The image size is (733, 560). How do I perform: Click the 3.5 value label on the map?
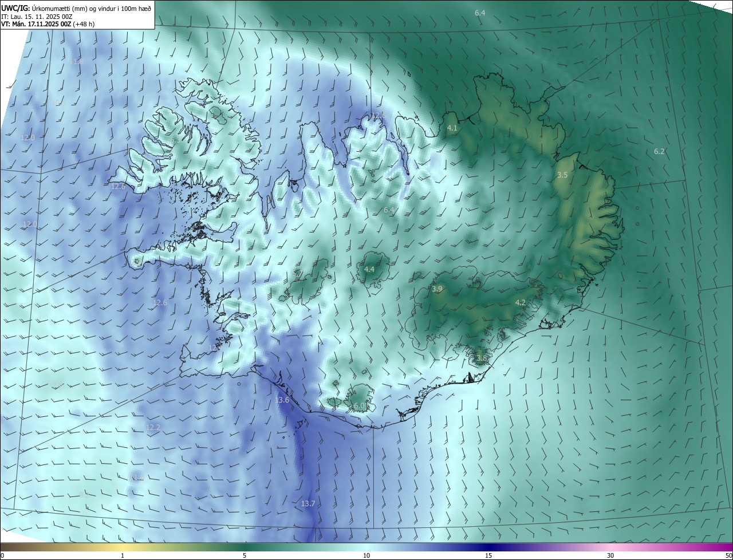point(562,175)
